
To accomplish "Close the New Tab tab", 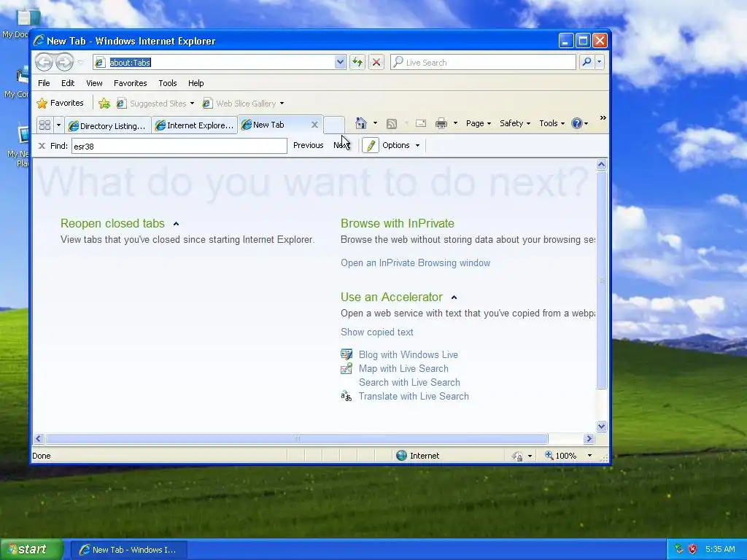I will click(x=314, y=125).
